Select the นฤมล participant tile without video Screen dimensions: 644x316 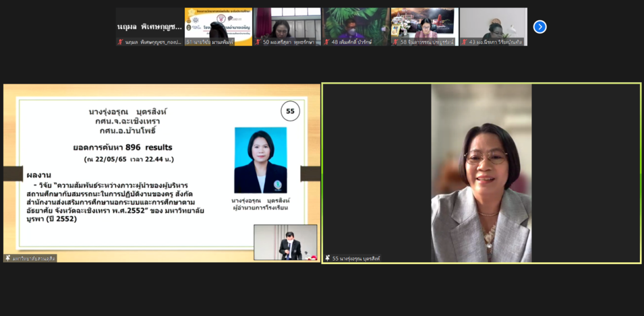coord(150,26)
